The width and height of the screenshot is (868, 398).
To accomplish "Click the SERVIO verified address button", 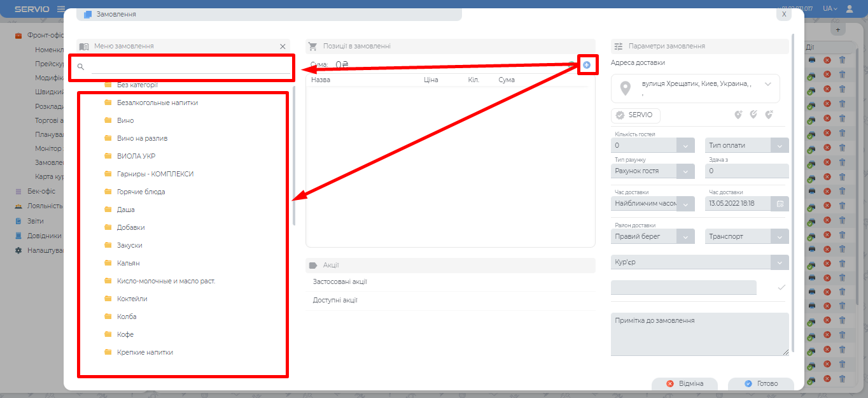I will [x=635, y=115].
